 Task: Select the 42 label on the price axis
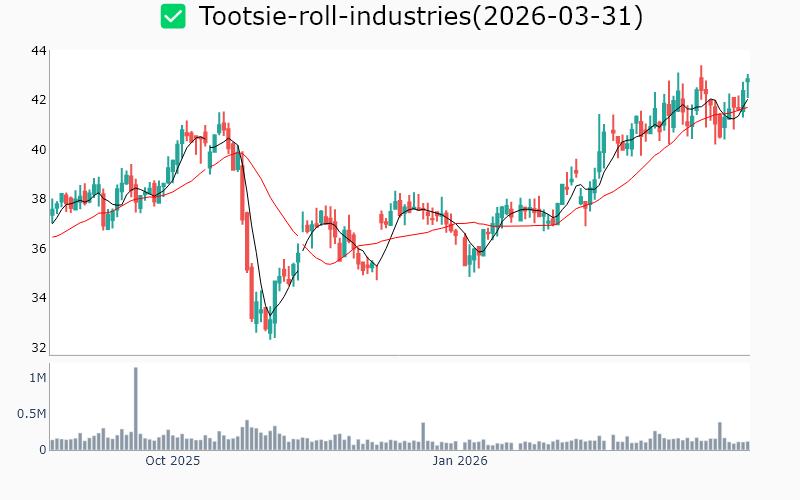pos(39,100)
